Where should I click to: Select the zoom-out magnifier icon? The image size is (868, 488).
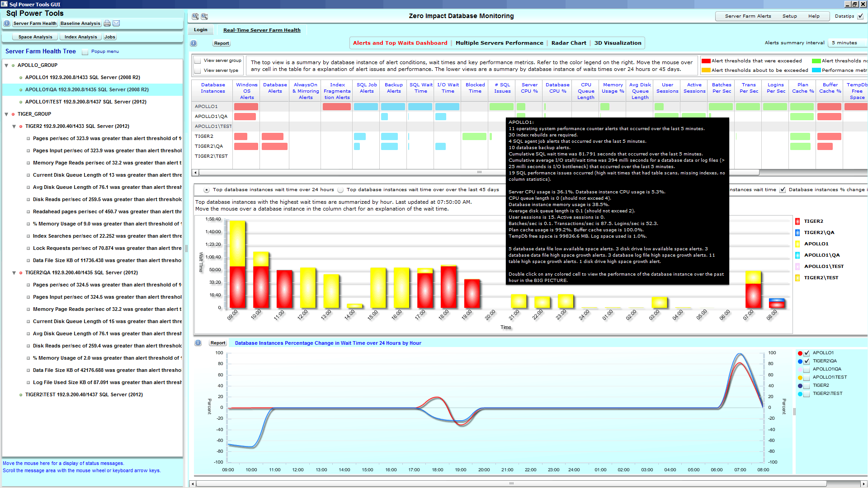(x=204, y=16)
